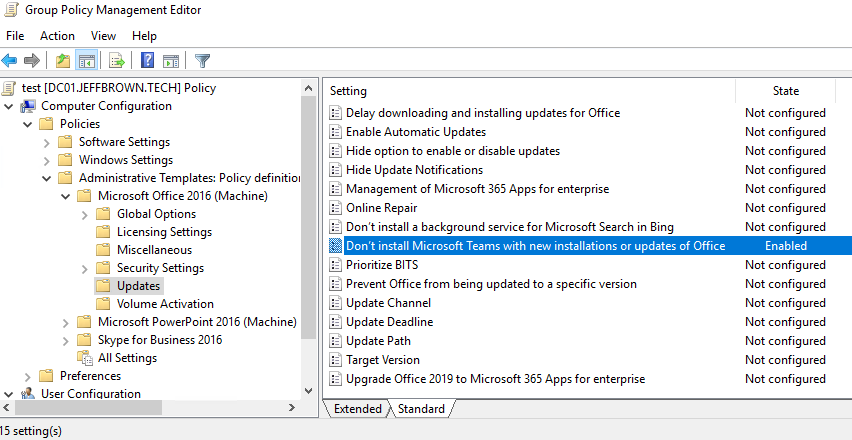Select 'Hide option to enable or disable updates'
This screenshot has height=440, width=852.
click(453, 151)
